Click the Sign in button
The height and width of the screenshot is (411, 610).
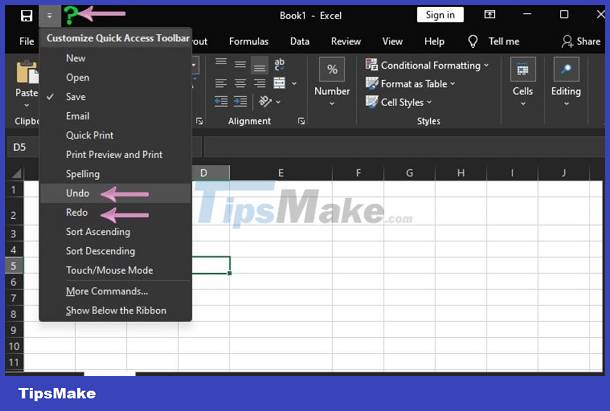click(x=440, y=15)
